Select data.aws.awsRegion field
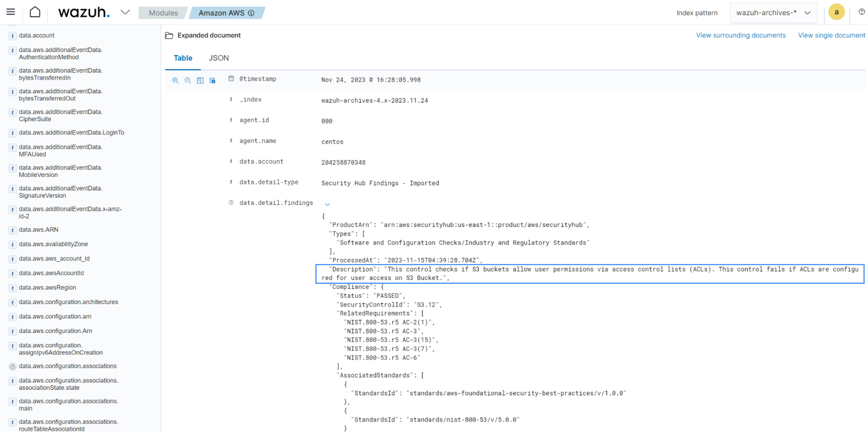This screenshot has width=868, height=432. coord(47,288)
